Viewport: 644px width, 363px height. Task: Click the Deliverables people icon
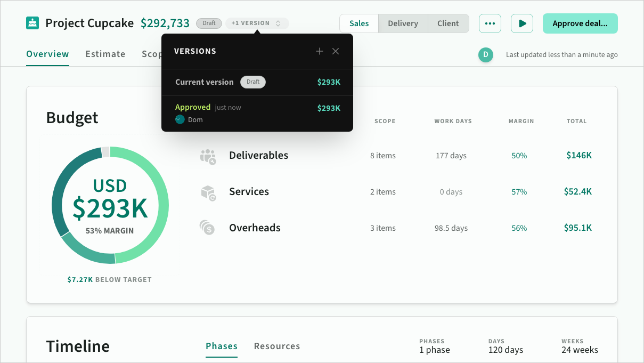coord(208,156)
